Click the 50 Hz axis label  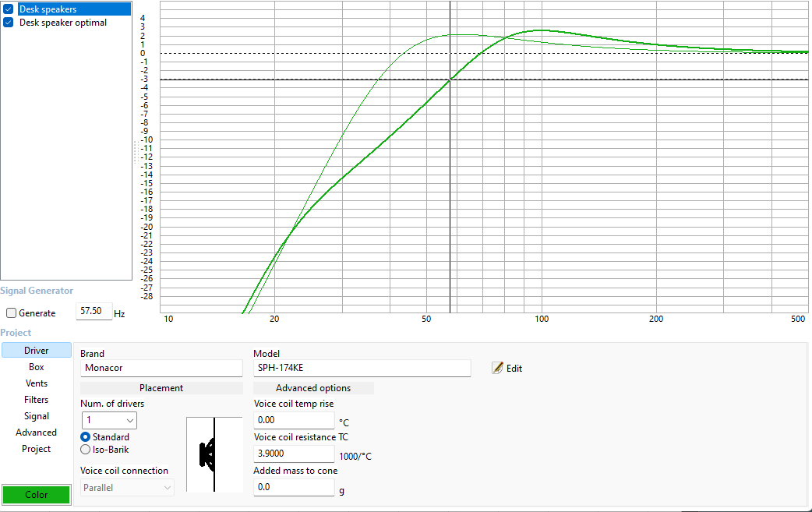pyautogui.click(x=426, y=319)
